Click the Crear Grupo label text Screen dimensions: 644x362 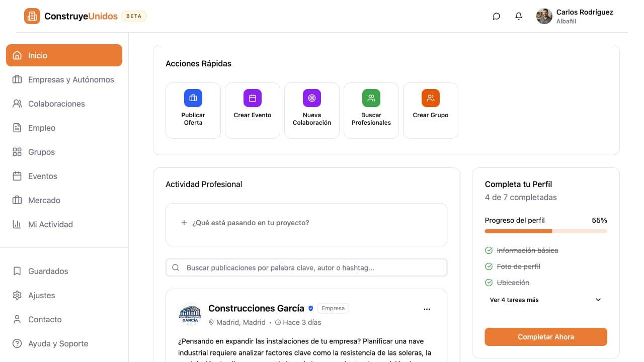coord(431,115)
